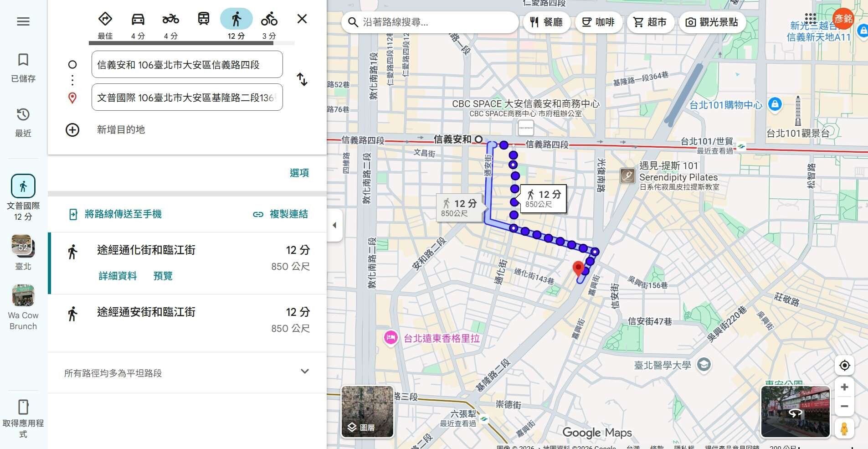Screen dimensions: 868x449
Task: Zoom in on the map
Action: (844, 387)
